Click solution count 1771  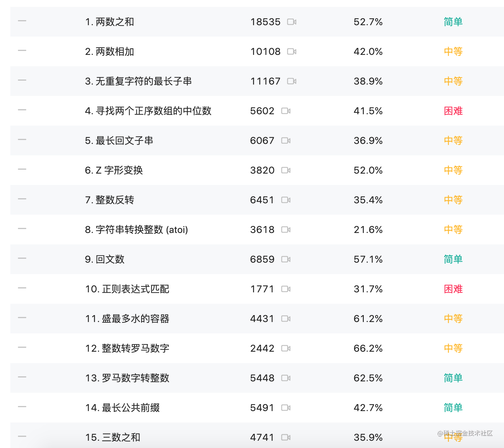pos(262,289)
